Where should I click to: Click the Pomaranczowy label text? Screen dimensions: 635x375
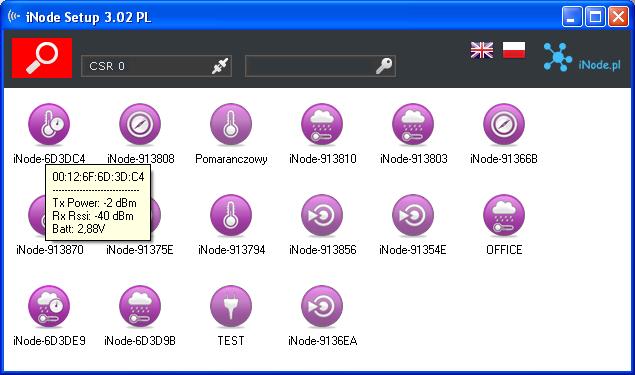pyautogui.click(x=231, y=159)
